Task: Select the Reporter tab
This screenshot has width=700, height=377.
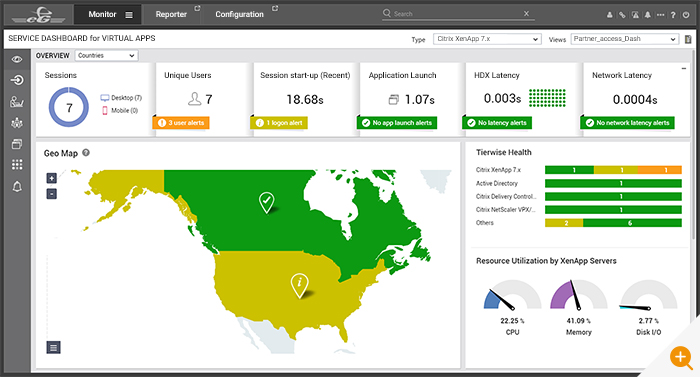Action: click(171, 14)
